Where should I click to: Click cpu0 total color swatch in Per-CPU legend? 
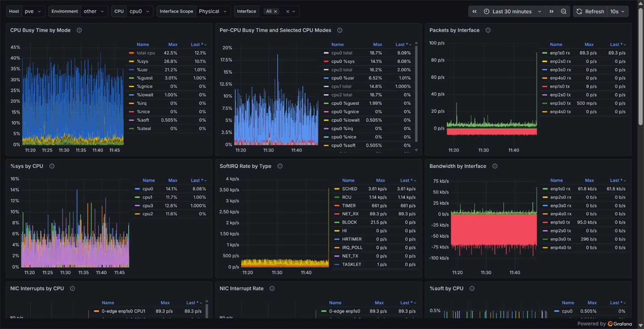pyautogui.click(x=326, y=53)
